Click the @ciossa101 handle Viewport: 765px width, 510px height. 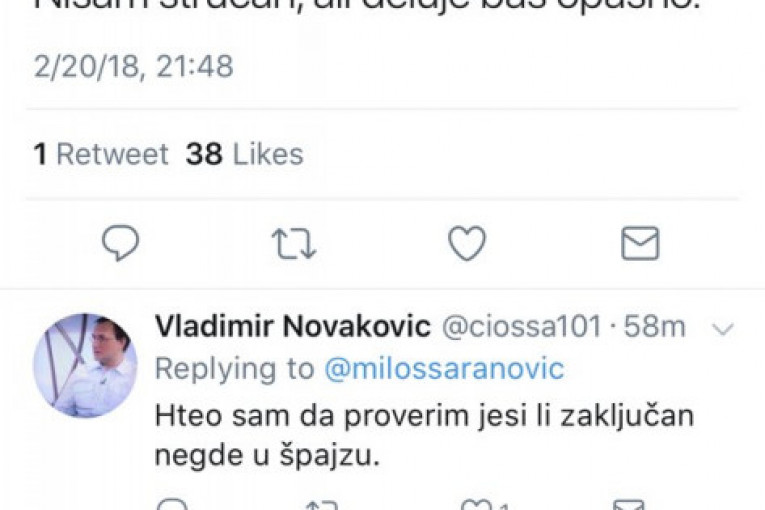(x=519, y=326)
